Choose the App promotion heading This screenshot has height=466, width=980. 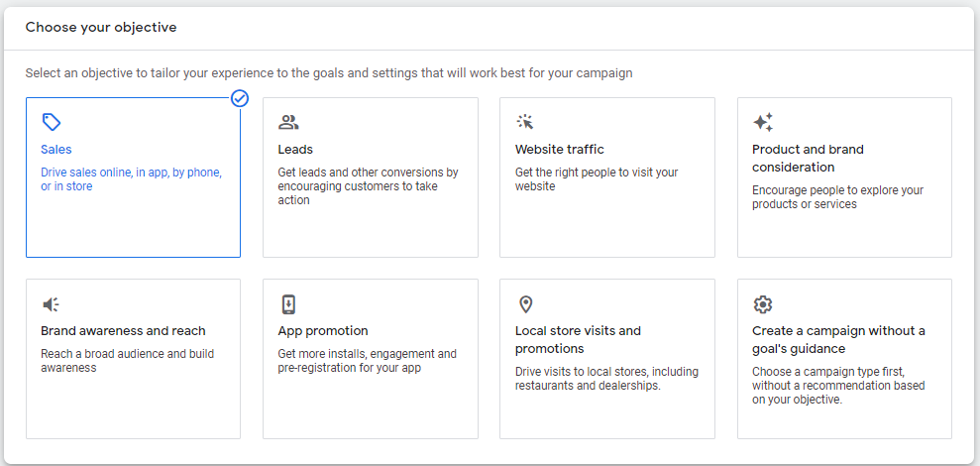[x=323, y=331]
